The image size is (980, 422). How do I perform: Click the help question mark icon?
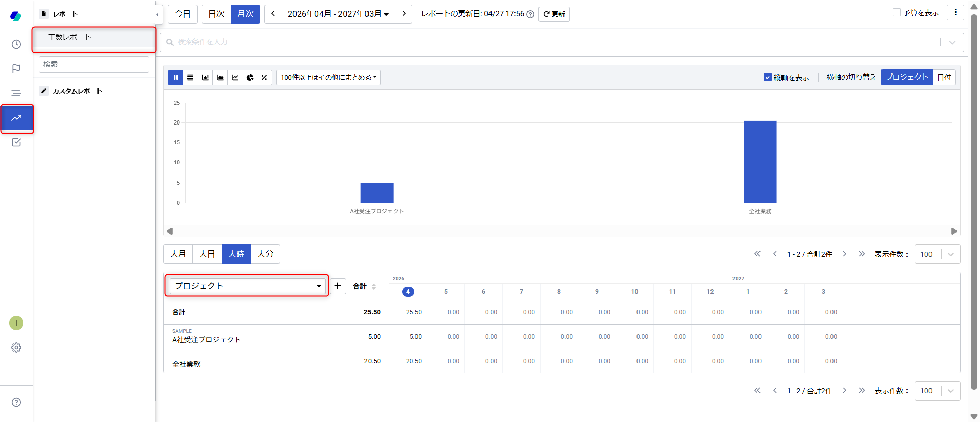16,402
